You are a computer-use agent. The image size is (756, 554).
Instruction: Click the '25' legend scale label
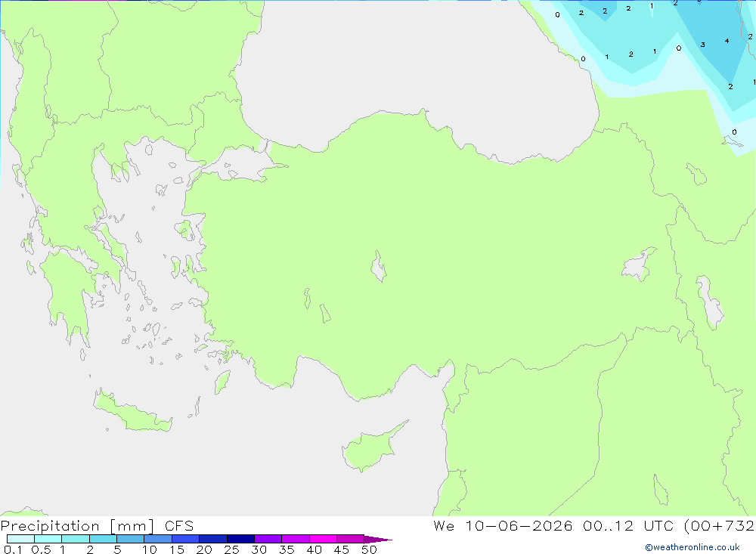point(231,549)
